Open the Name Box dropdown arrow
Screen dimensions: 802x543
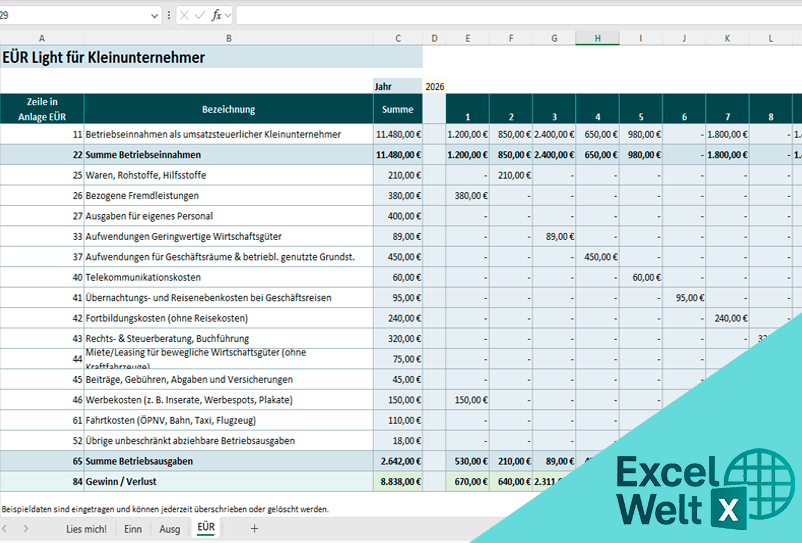pos(154,16)
